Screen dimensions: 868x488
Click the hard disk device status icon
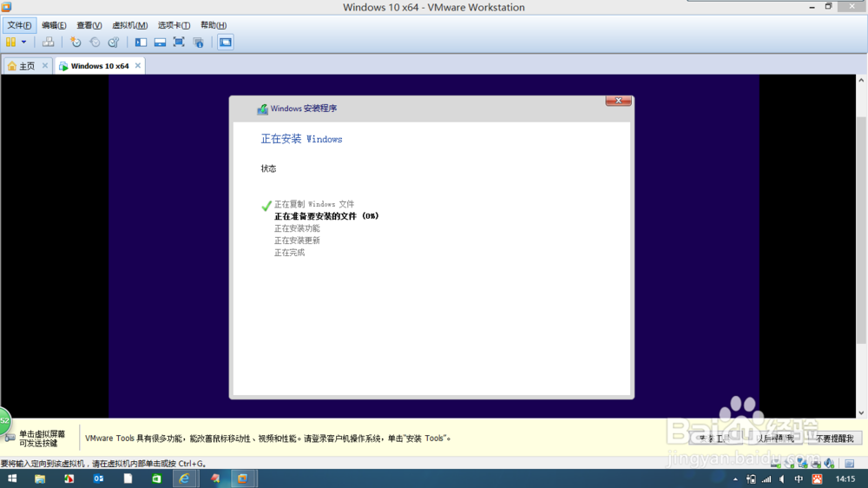pyautogui.click(x=775, y=463)
